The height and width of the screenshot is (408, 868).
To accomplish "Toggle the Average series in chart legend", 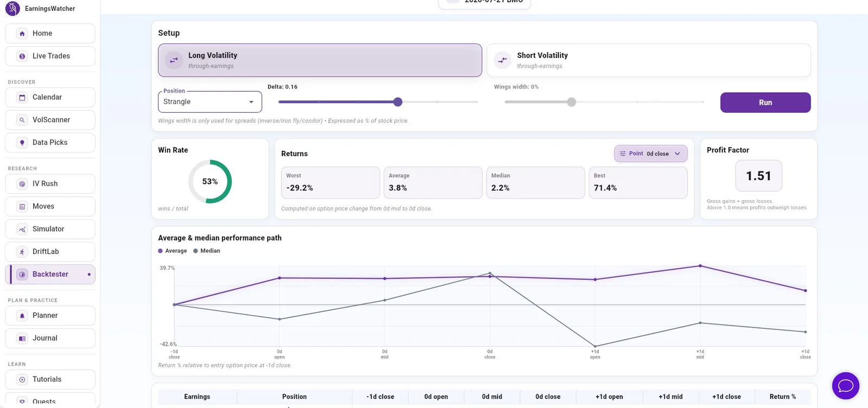I will (x=173, y=251).
